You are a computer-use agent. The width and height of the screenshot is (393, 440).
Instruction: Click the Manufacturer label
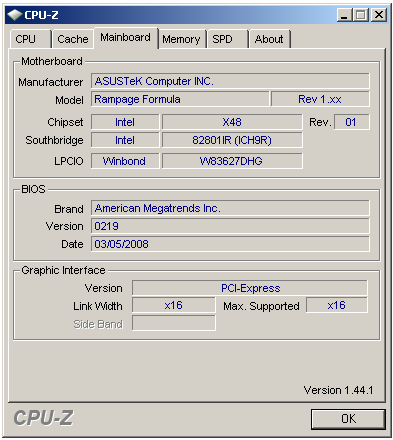click(51, 82)
